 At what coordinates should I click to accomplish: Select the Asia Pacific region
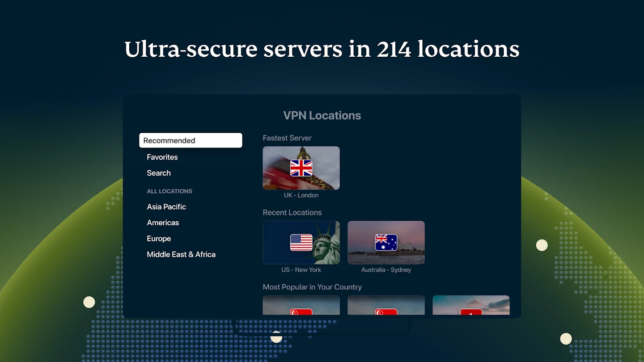coord(166,206)
